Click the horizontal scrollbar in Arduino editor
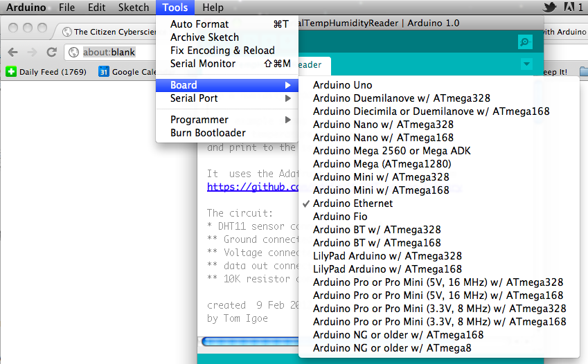Viewport: 588px width, 364px height. pos(250,341)
